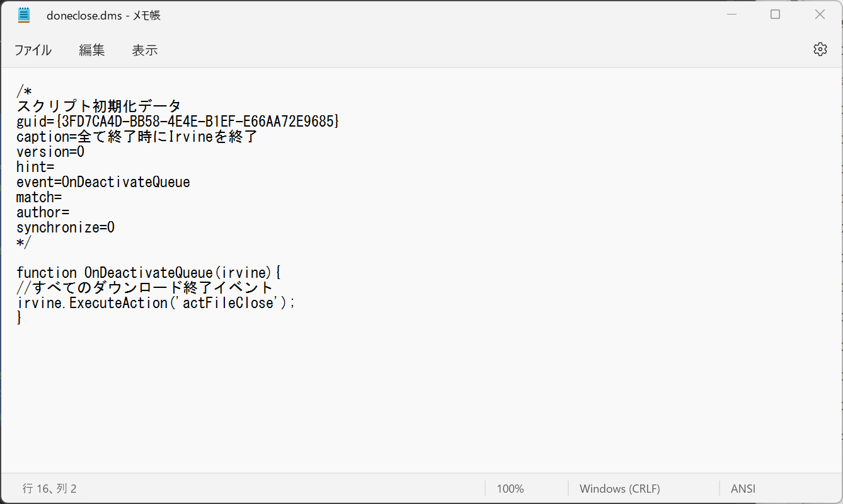Click the event=OnDeactivateQueue line

[103, 182]
